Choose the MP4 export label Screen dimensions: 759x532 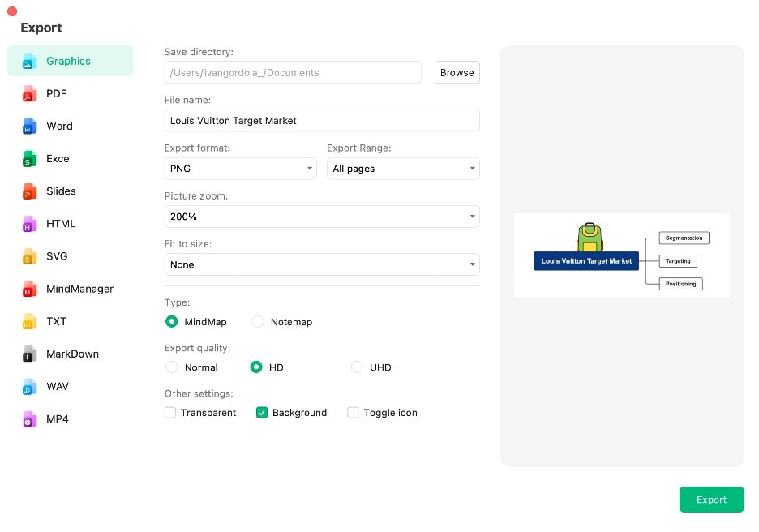(58, 419)
